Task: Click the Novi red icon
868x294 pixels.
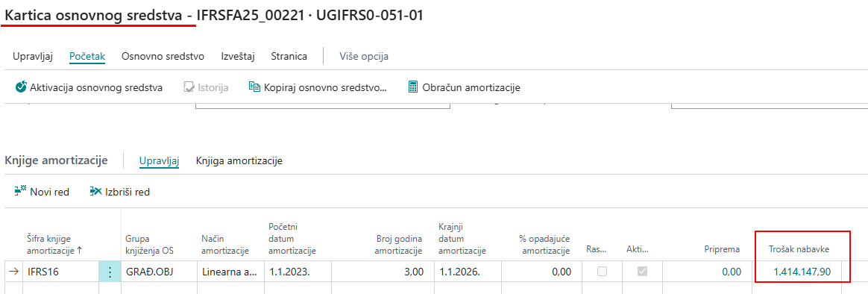Action: [x=20, y=192]
